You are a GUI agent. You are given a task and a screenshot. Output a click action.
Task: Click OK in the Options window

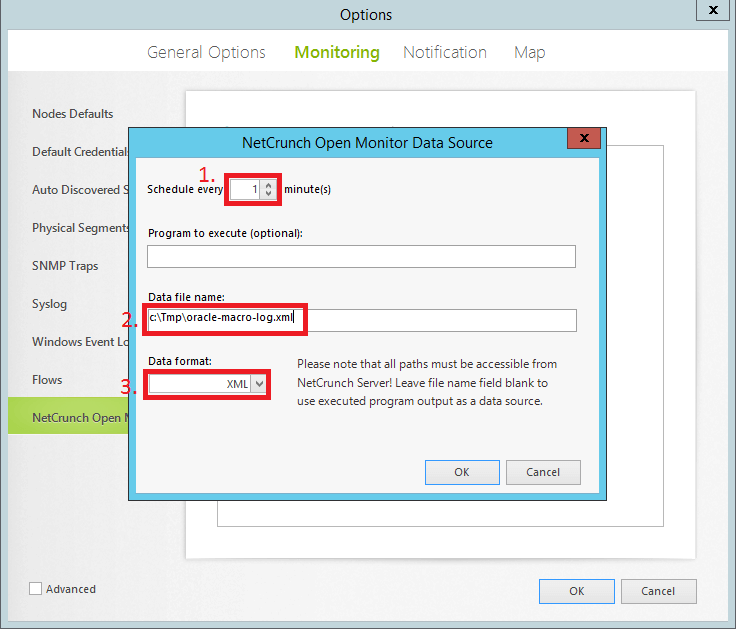pos(576,591)
